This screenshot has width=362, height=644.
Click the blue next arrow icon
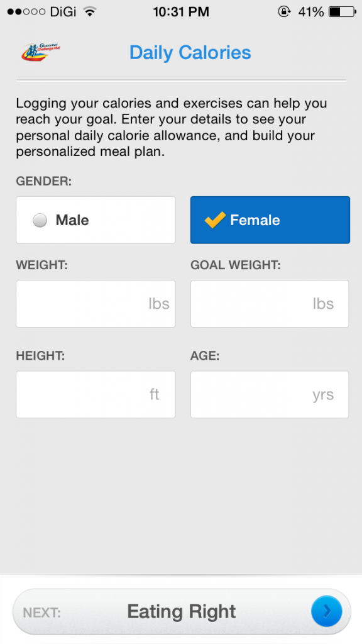pyautogui.click(x=326, y=611)
